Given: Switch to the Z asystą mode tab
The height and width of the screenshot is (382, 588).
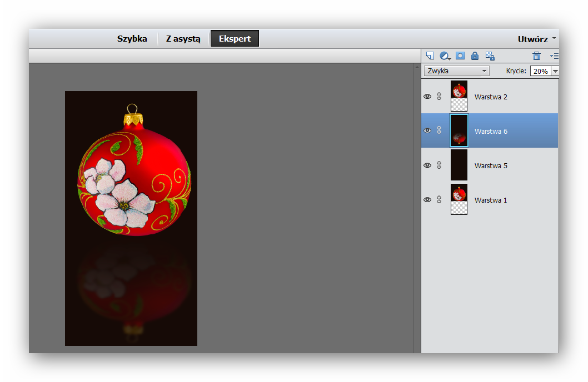Looking at the screenshot, I should pyautogui.click(x=183, y=38).
